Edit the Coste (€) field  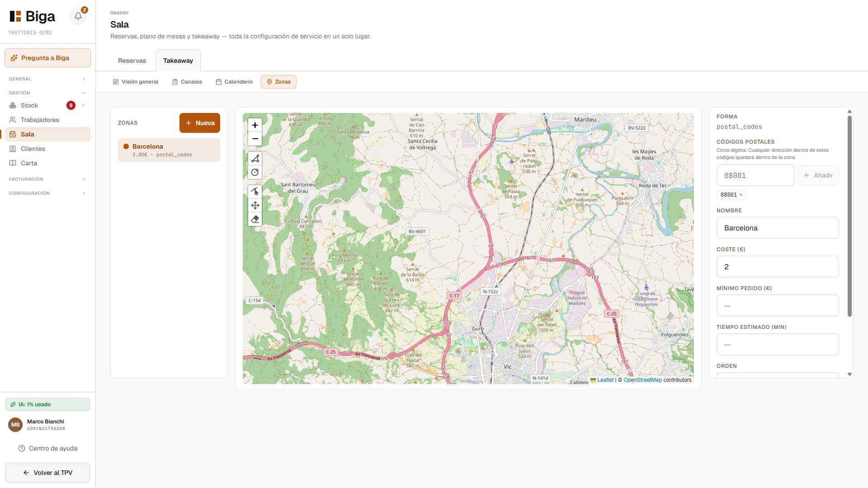(x=778, y=267)
